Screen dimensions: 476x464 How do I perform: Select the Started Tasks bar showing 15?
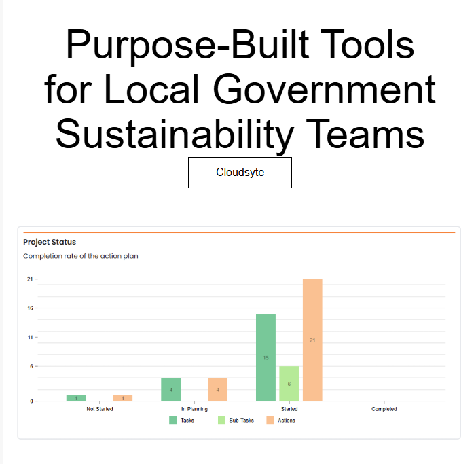pyautogui.click(x=266, y=357)
